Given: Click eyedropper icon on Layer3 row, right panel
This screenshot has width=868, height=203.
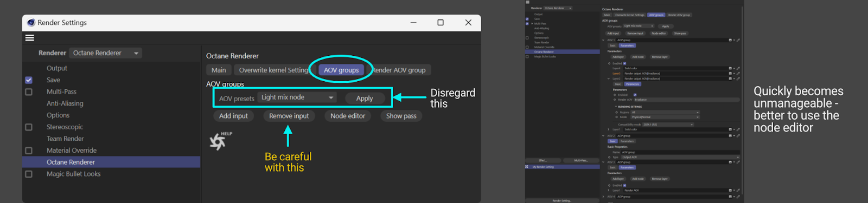Looking at the screenshot, I should (x=738, y=74).
